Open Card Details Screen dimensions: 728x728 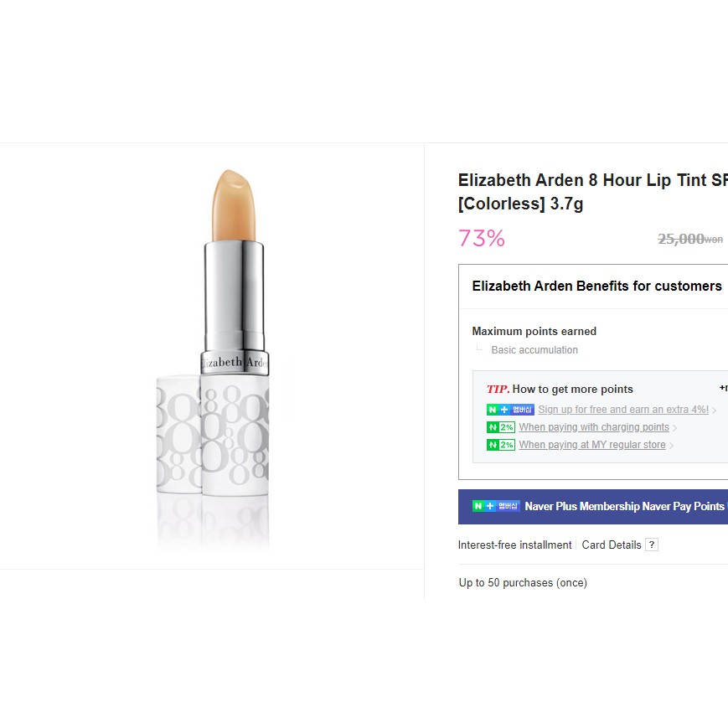click(612, 545)
